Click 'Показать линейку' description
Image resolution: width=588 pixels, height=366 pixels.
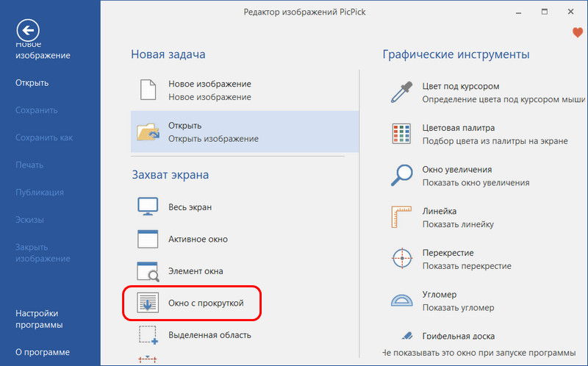pyautogui.click(x=458, y=224)
